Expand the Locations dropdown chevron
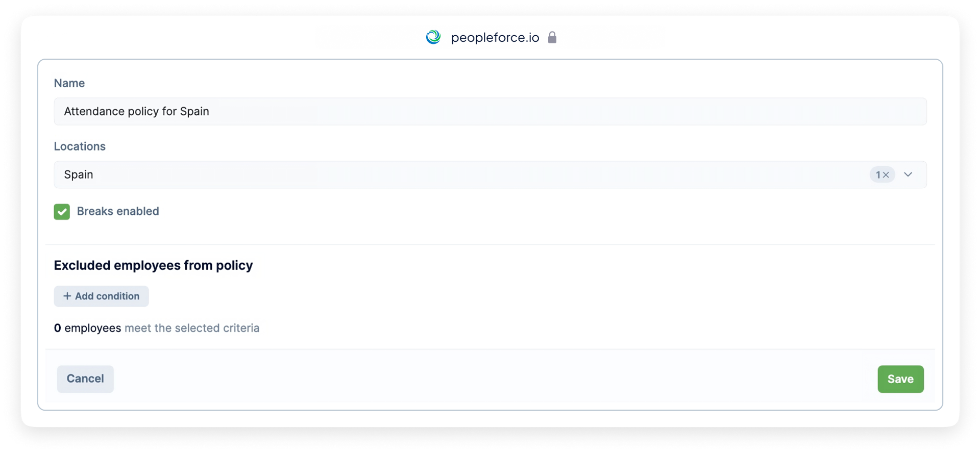 point(908,174)
